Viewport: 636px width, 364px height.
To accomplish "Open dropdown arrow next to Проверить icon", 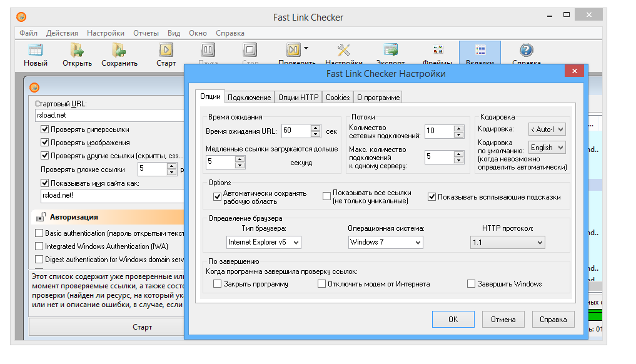I will pyautogui.click(x=306, y=48).
